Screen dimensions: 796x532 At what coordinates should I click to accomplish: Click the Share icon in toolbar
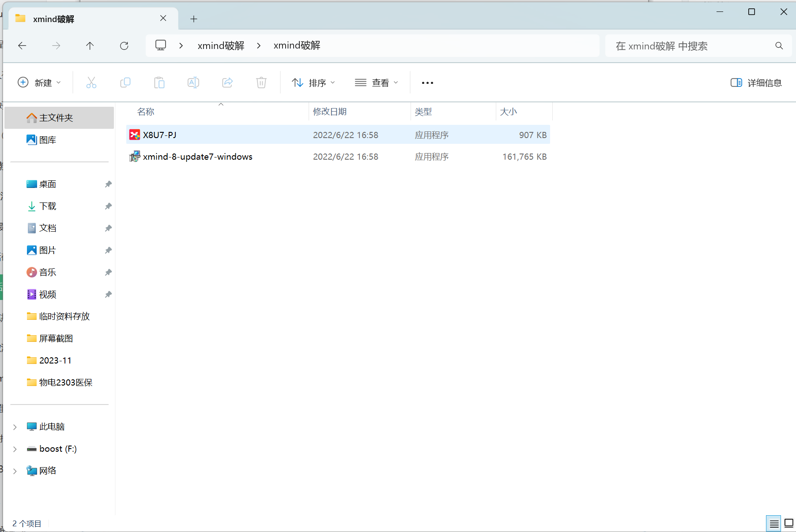point(227,82)
